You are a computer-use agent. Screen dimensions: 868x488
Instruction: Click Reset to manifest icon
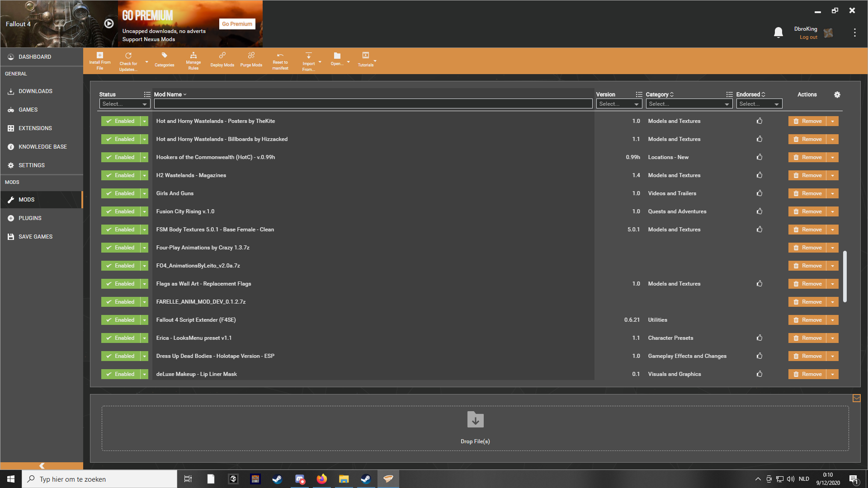coord(280,56)
